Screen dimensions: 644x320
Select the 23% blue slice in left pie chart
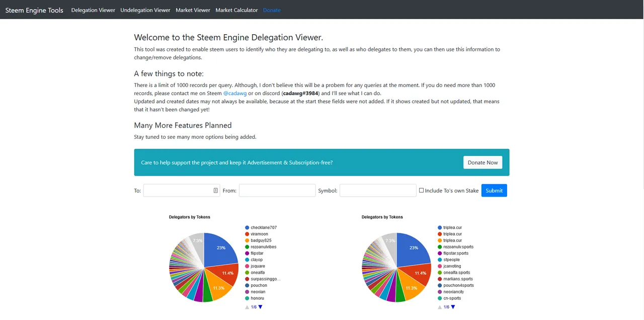[x=220, y=250]
